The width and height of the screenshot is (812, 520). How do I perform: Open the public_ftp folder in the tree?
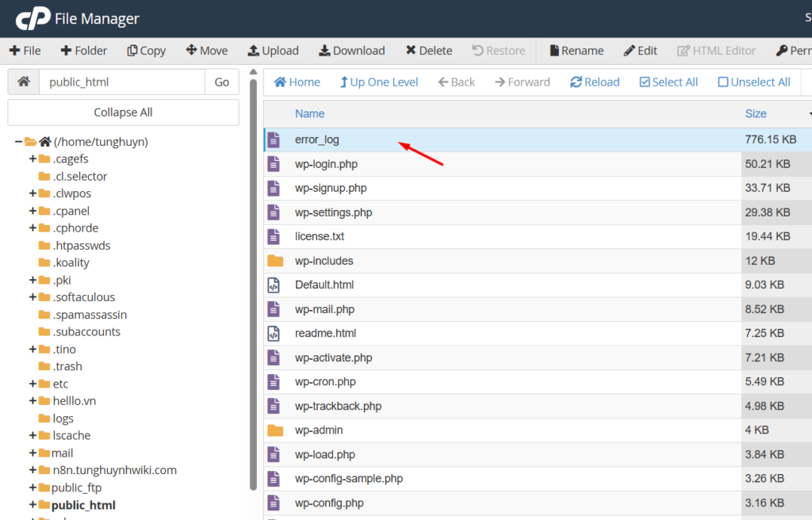coord(71,487)
